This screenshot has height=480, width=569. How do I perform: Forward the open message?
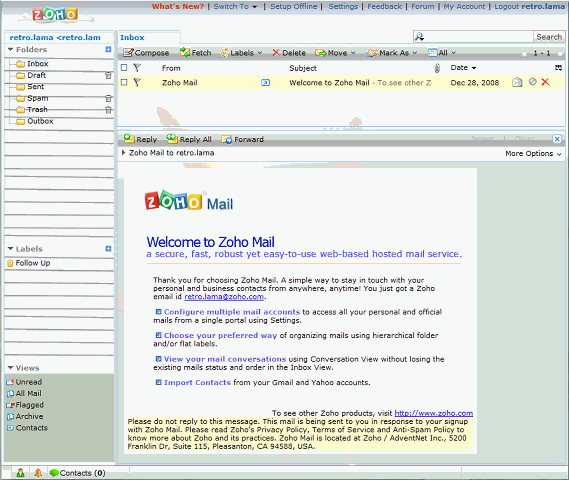242,139
